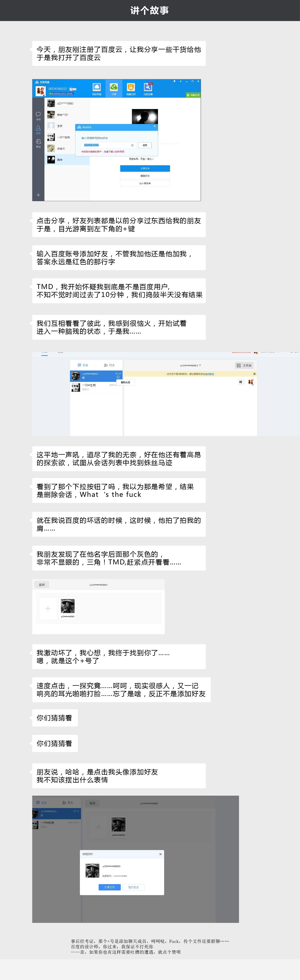Click the VIP crown badge beside 18724766517

pos(73,89)
